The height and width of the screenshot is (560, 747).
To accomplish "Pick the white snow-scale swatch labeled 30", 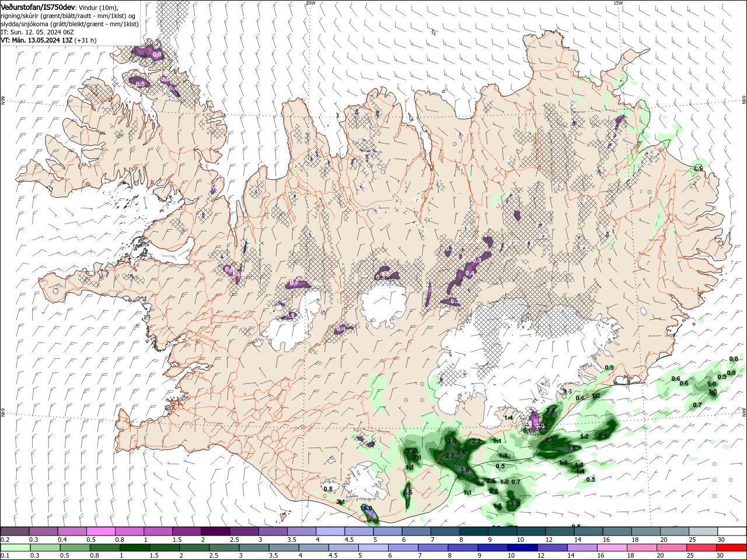I will coord(732,531).
